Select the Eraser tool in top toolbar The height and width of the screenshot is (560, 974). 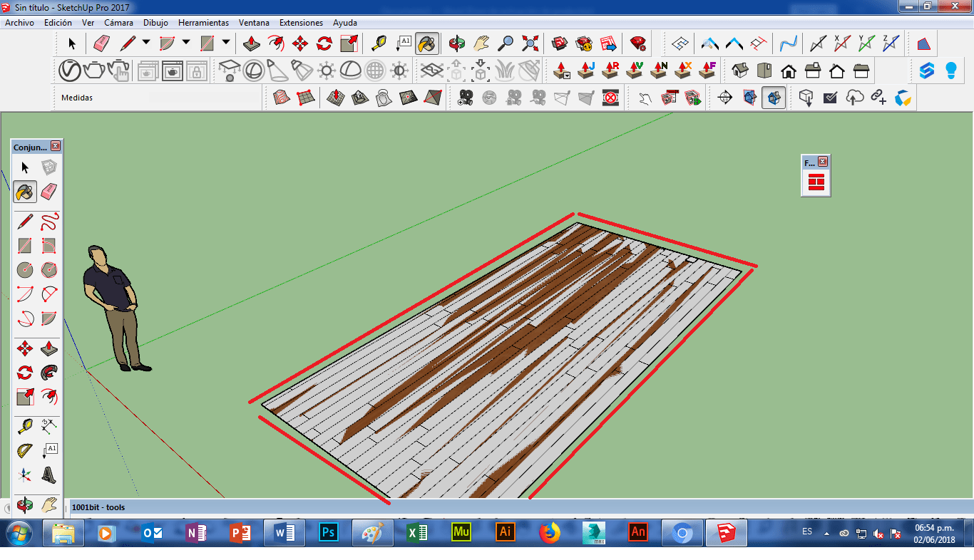click(102, 43)
